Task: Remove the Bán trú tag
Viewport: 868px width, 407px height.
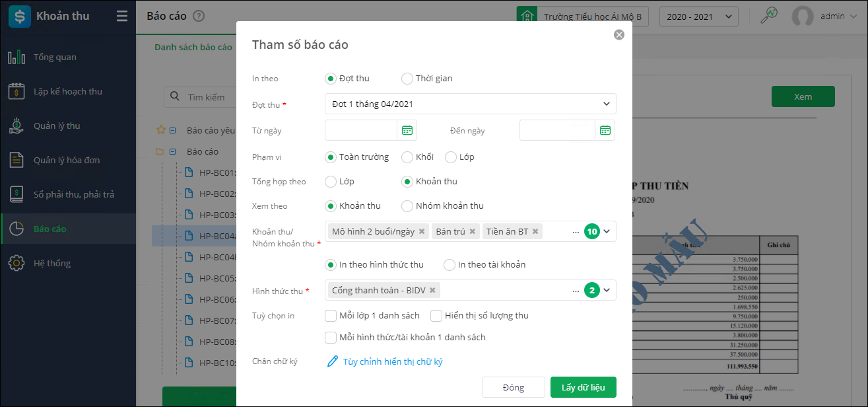Action: pyautogui.click(x=473, y=232)
